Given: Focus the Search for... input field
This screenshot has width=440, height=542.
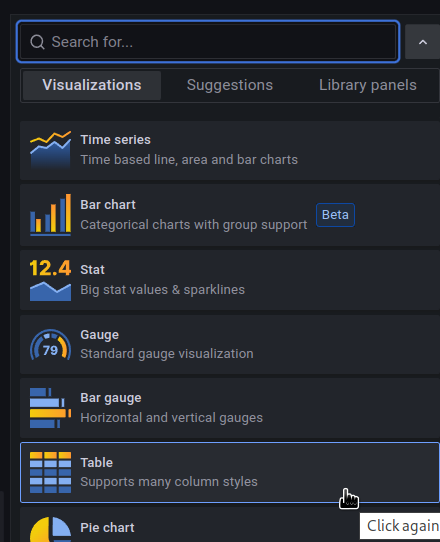Looking at the screenshot, I should pyautogui.click(x=208, y=42).
